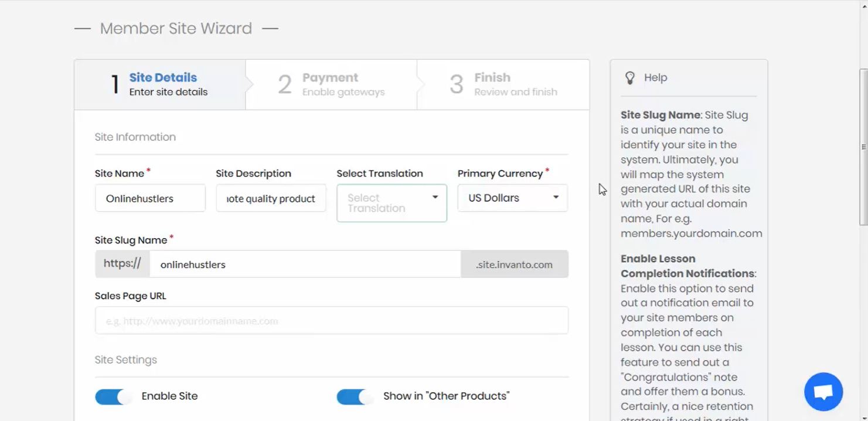
Task: Click the step 1 number icon
Action: point(115,84)
